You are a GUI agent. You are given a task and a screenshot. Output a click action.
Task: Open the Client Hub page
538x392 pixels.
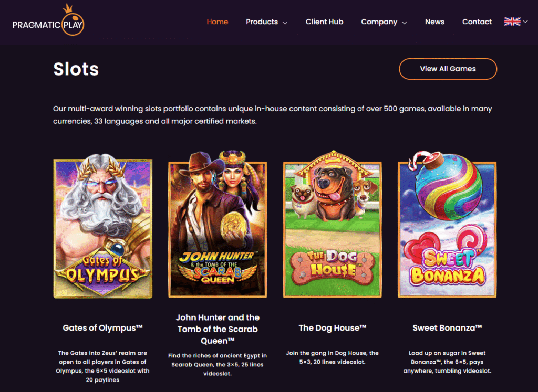(x=324, y=22)
